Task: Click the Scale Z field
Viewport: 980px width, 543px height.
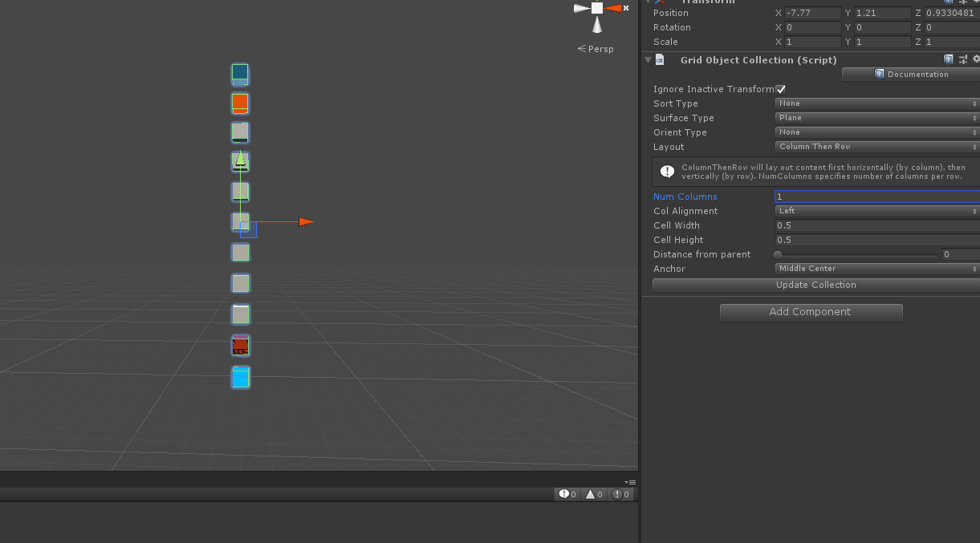Action: click(952, 42)
